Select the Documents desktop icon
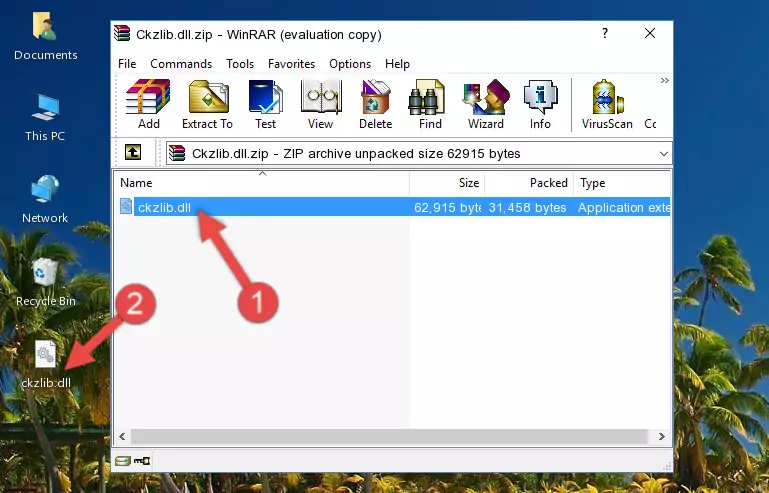 (45, 36)
